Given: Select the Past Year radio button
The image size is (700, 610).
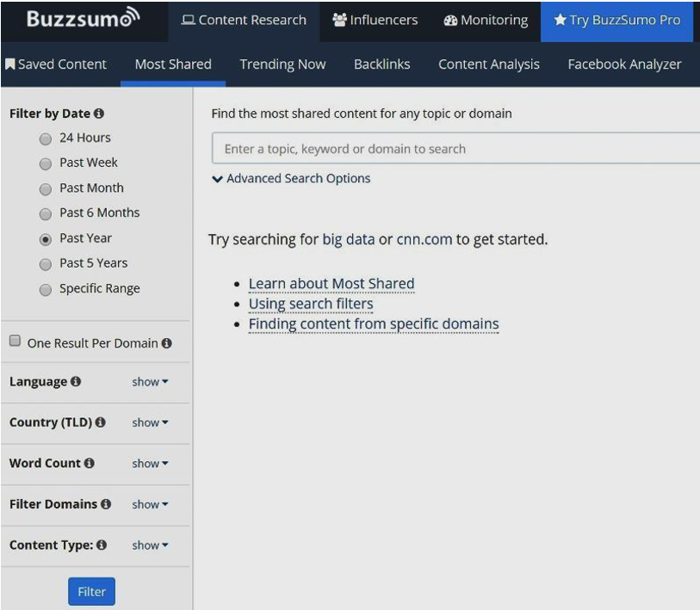Looking at the screenshot, I should [x=45, y=240].
